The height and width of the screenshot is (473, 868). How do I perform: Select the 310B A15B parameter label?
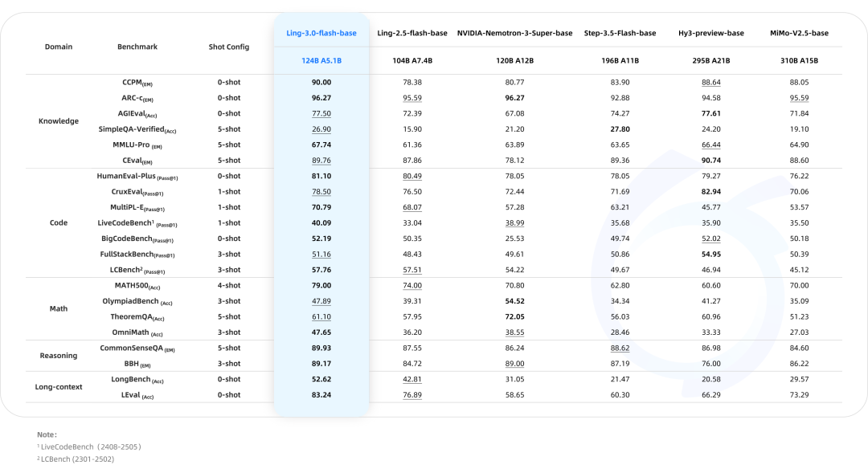(799, 61)
